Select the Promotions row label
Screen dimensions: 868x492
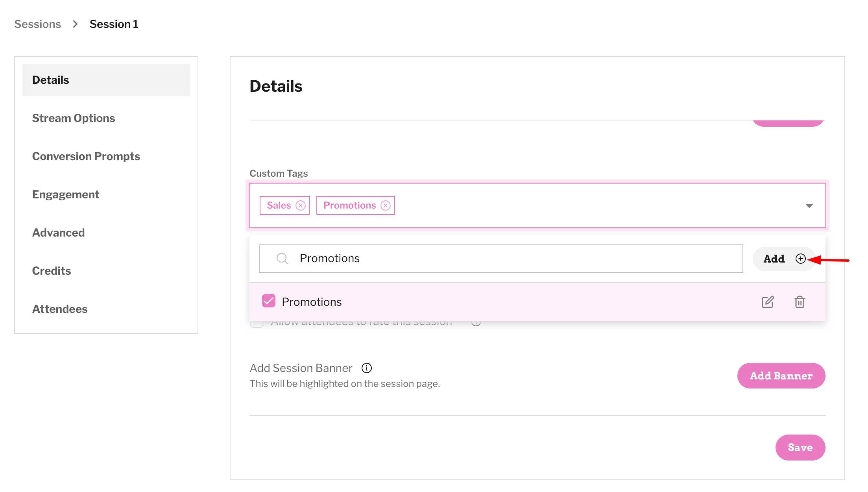pyautogui.click(x=312, y=302)
